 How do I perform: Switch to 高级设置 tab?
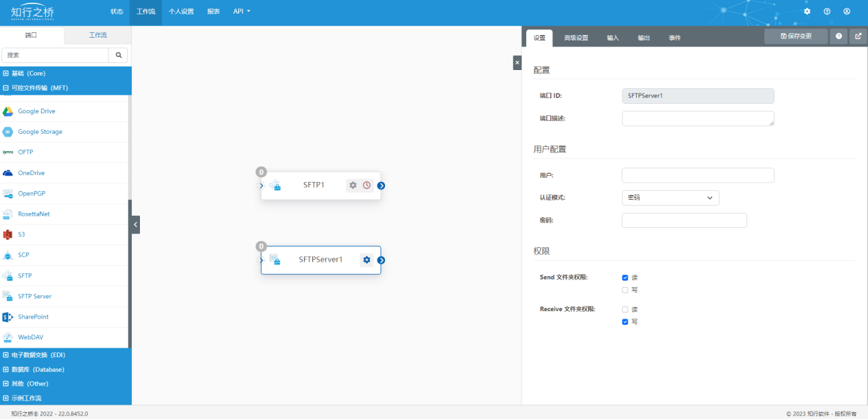point(576,38)
